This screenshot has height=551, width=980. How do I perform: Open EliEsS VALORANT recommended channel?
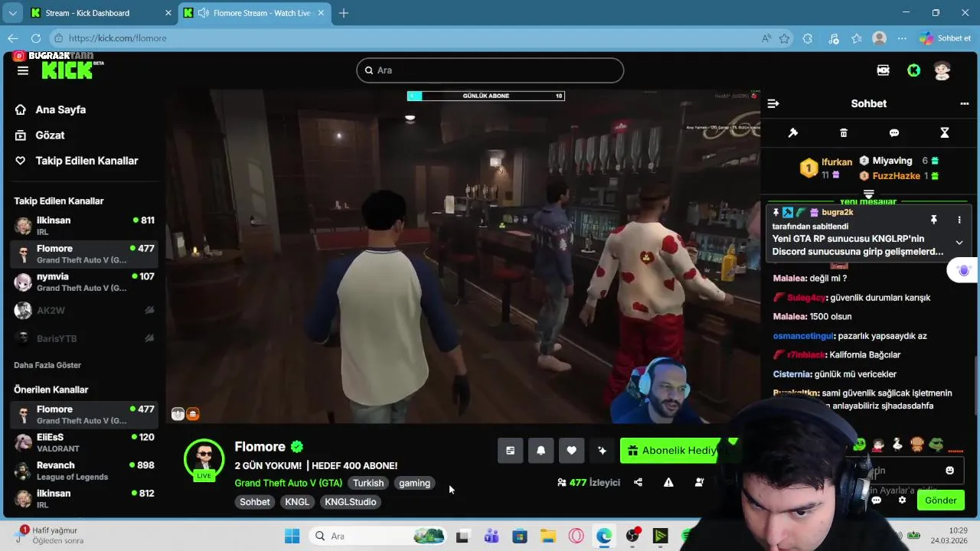tap(84, 443)
